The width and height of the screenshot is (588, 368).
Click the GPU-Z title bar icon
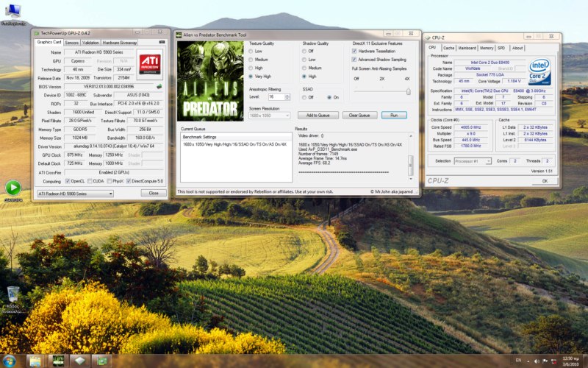pos(37,33)
